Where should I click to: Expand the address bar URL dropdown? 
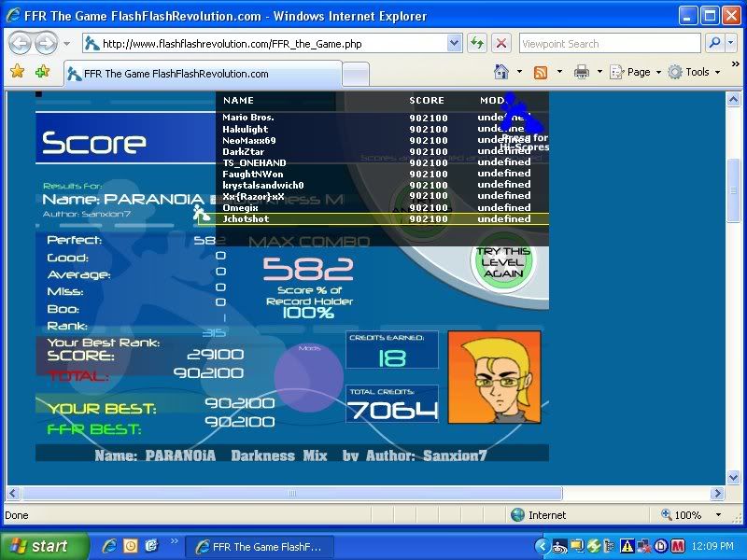pyautogui.click(x=454, y=43)
